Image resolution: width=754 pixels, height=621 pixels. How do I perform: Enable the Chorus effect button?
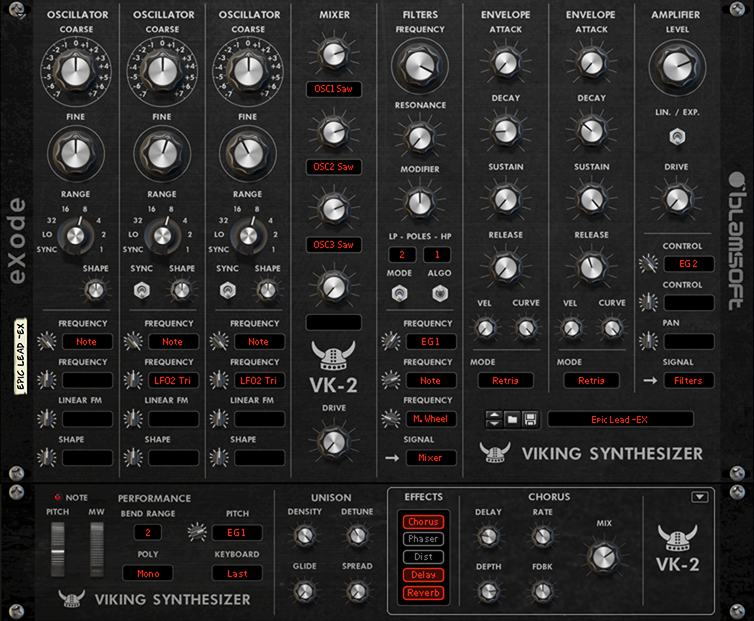423,522
